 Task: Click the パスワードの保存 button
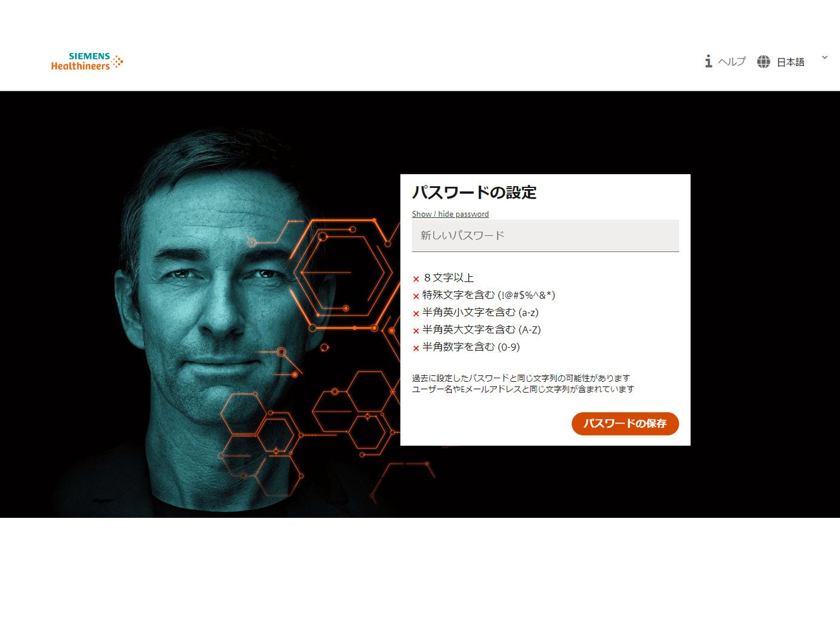625,424
